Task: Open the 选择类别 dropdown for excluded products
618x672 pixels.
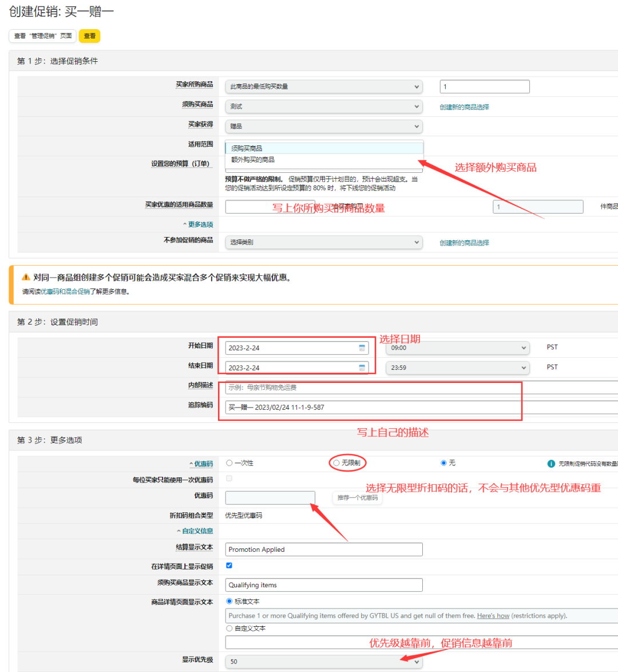Action: point(323,242)
